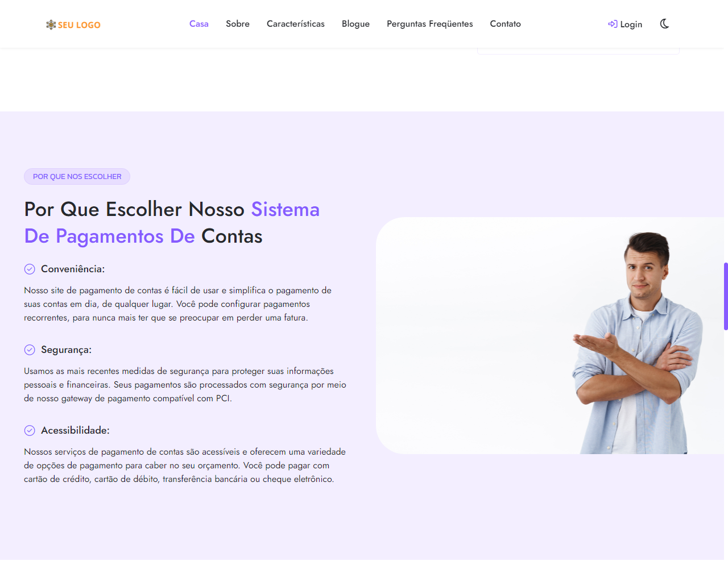
Task: Click the purple page scrollbar thumb
Action: 726,296
